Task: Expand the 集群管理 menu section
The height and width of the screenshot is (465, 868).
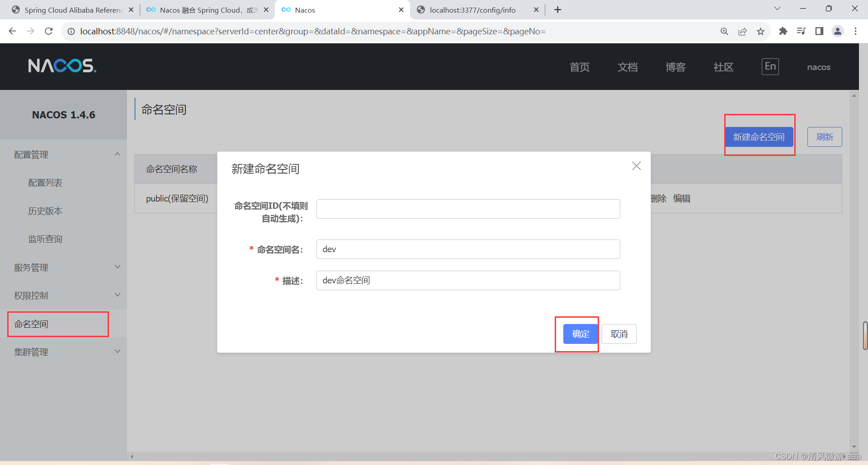Action: coord(63,352)
